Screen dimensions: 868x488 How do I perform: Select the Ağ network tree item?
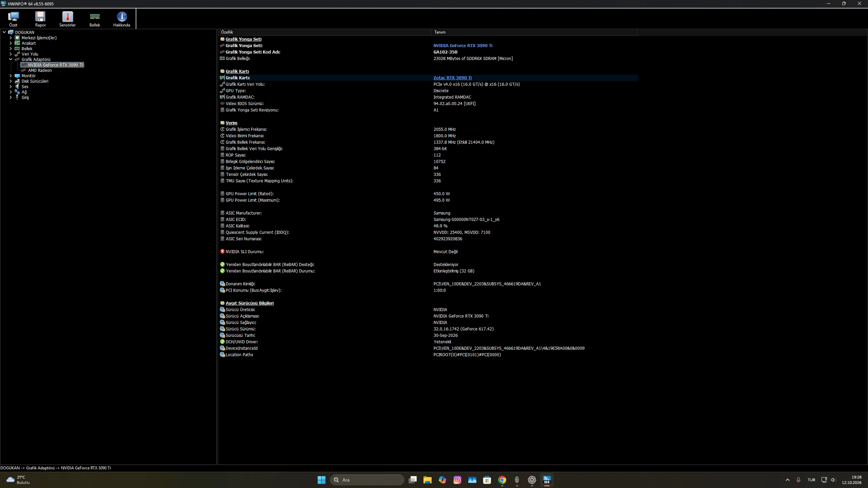[x=24, y=92]
